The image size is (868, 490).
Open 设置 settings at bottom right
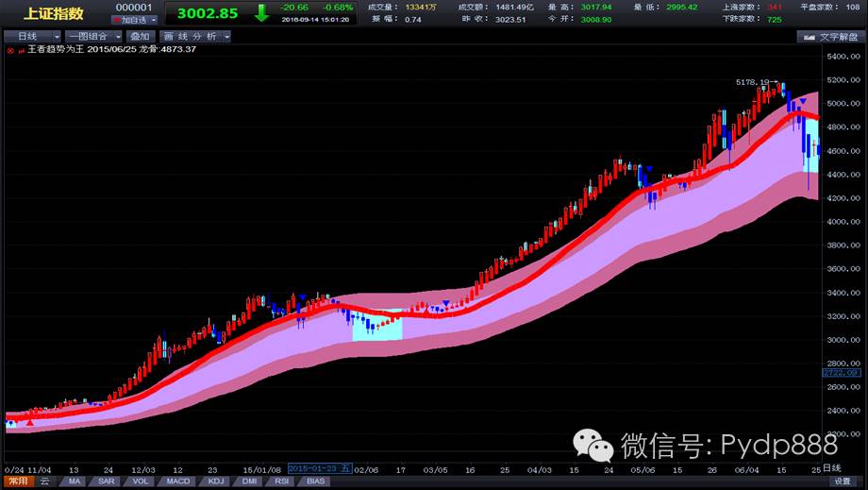click(x=842, y=482)
